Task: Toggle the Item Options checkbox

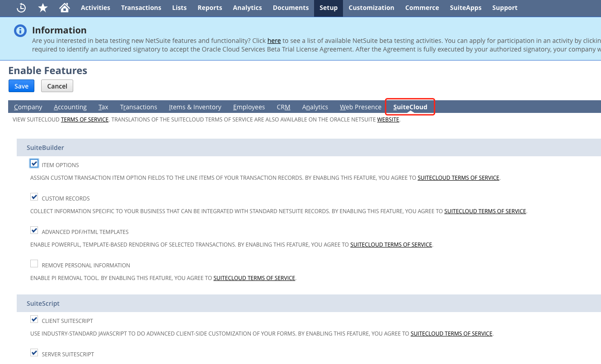Action: (x=34, y=163)
